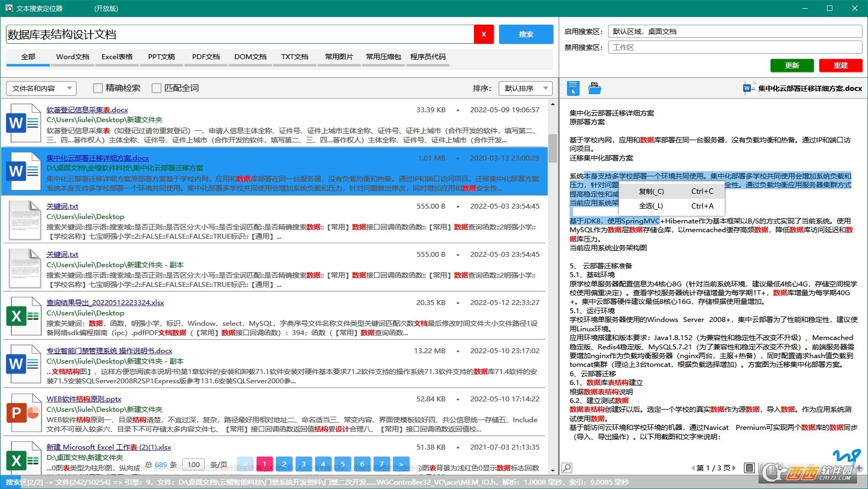The height and width of the screenshot is (489, 868).
Task: Click the blue document view icon in preview toolbar
Action: tap(573, 88)
